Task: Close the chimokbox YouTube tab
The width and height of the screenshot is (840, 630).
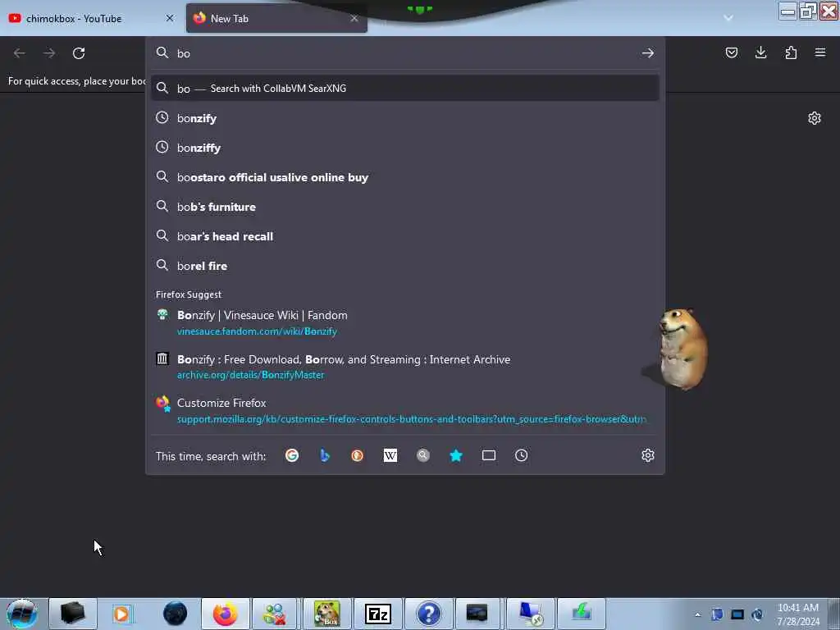Action: click(170, 18)
